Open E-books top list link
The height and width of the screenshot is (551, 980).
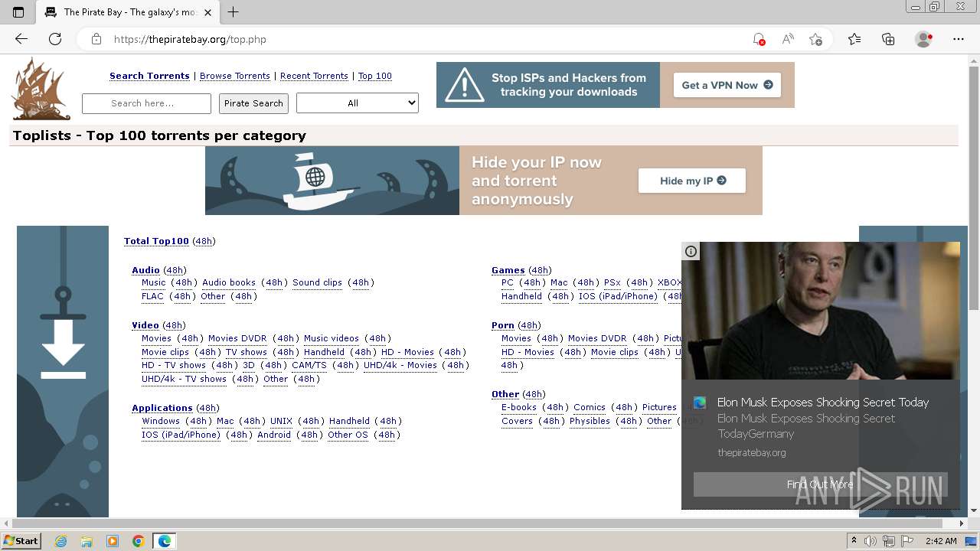tap(519, 407)
